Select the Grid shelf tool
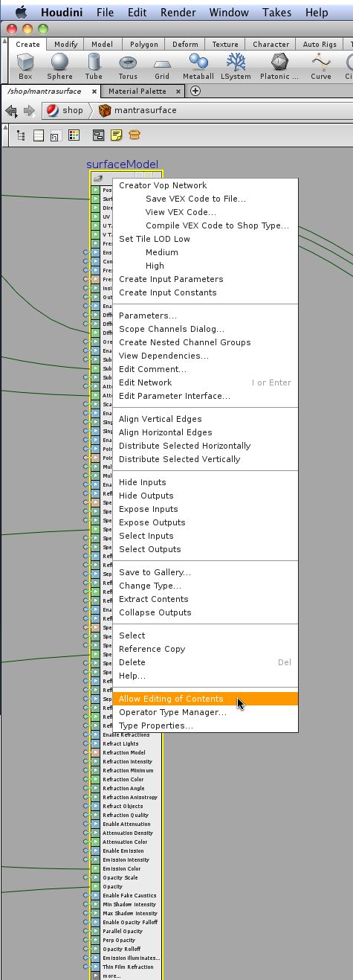 coord(162,67)
